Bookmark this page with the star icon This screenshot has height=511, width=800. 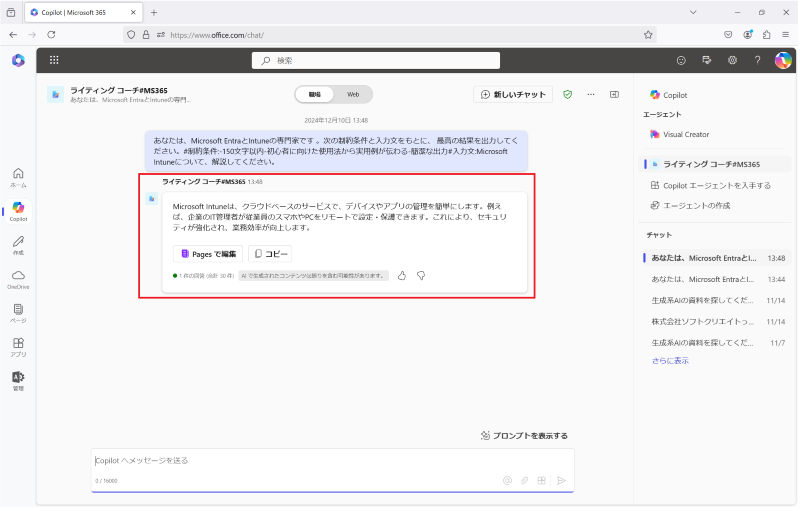(648, 35)
